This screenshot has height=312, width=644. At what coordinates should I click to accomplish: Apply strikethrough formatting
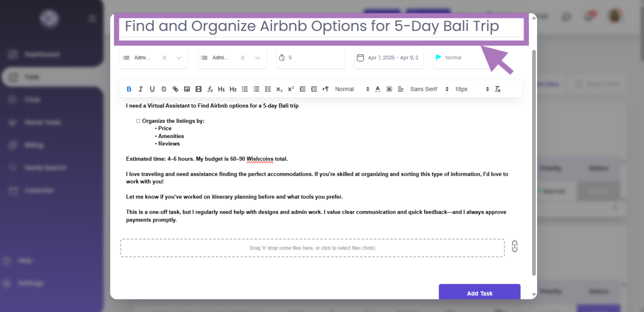point(164,89)
